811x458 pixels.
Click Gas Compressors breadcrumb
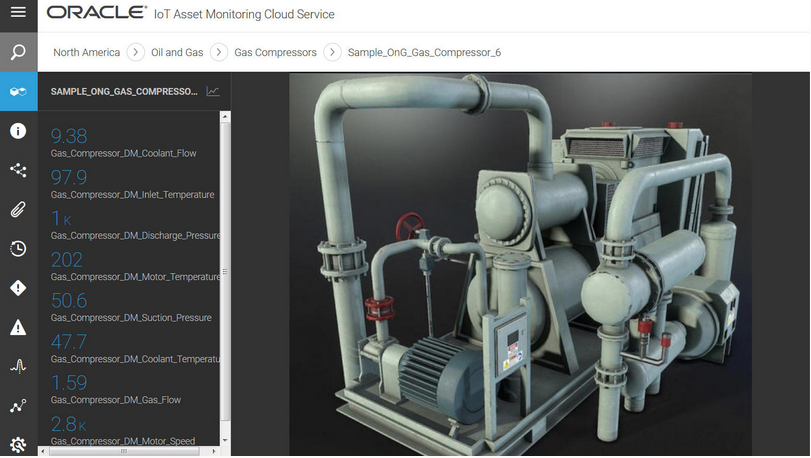point(275,52)
